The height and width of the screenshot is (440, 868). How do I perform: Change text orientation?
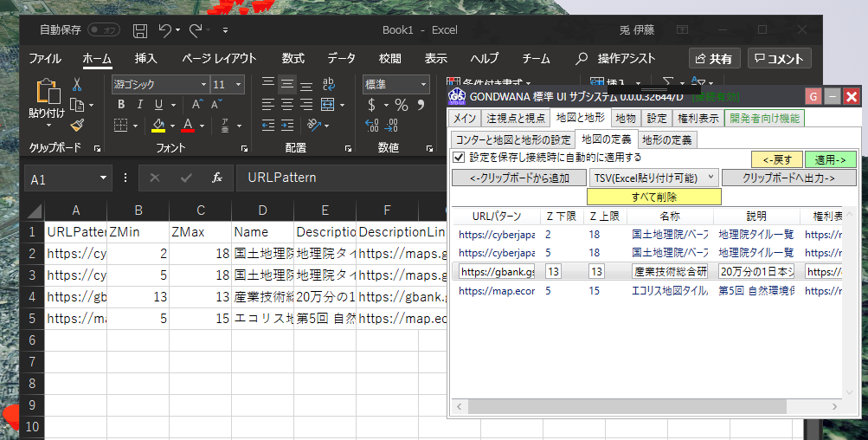pos(314,126)
